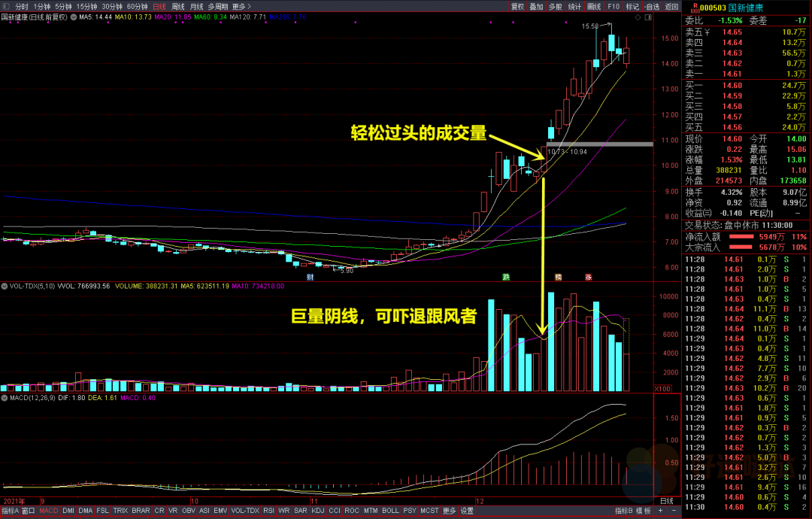Switch to 5分钟 period
812x519 pixels.
tap(63, 6)
